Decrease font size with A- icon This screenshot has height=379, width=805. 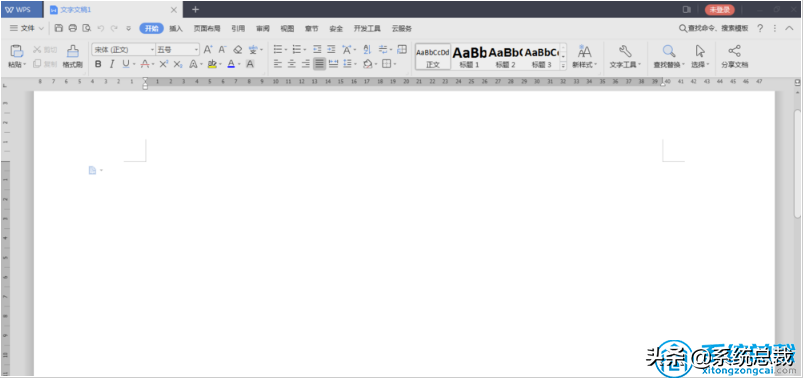click(222, 49)
